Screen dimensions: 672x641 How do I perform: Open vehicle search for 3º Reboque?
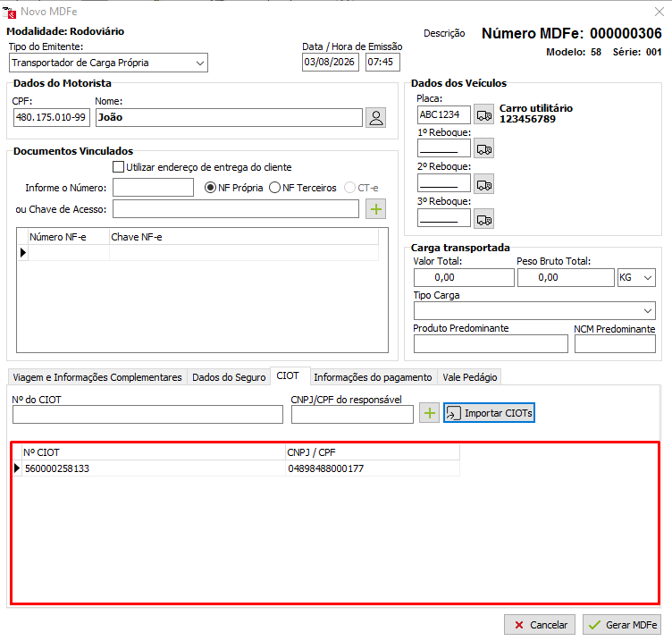[x=484, y=219]
